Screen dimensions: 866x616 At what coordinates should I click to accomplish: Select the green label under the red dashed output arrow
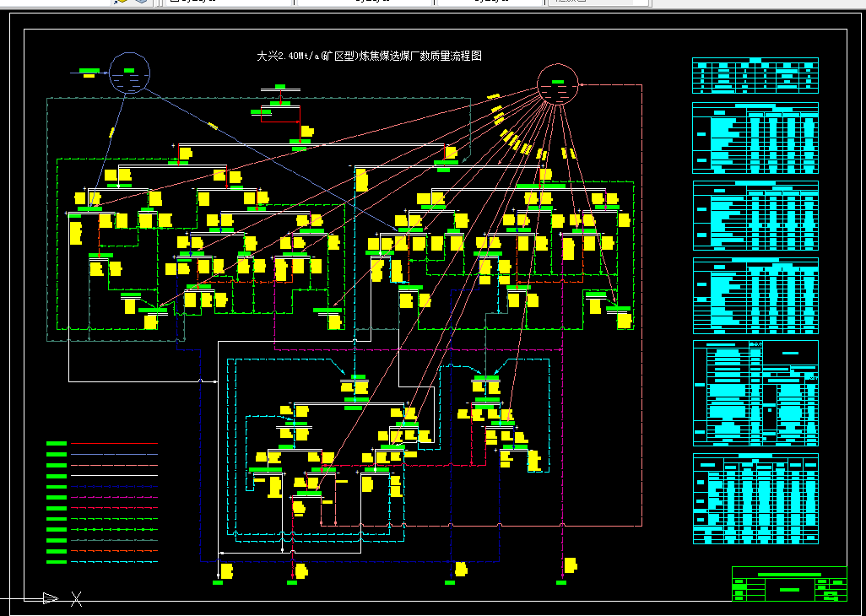point(292,582)
